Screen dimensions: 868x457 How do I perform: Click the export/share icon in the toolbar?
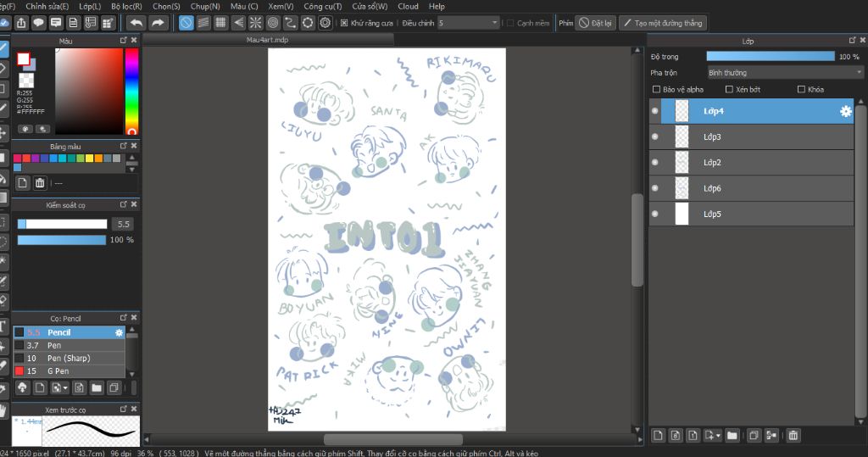(21, 23)
